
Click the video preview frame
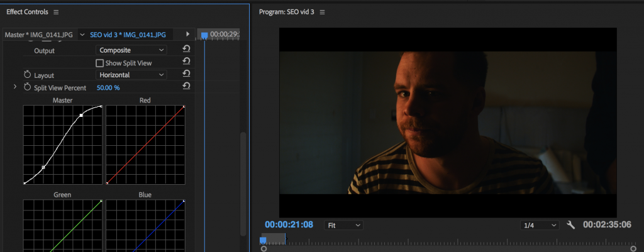[x=448, y=123]
